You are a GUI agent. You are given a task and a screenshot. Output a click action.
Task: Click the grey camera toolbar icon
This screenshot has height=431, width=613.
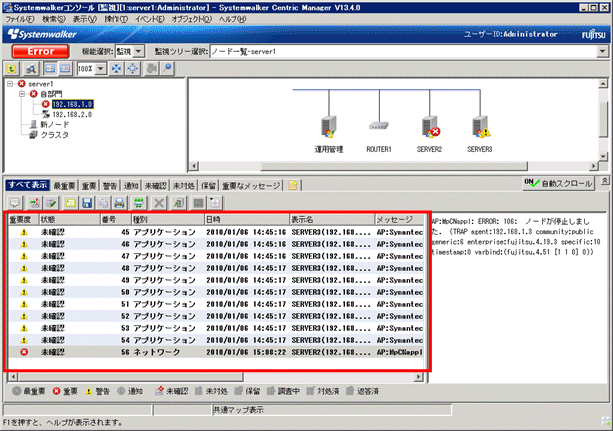pos(152,69)
